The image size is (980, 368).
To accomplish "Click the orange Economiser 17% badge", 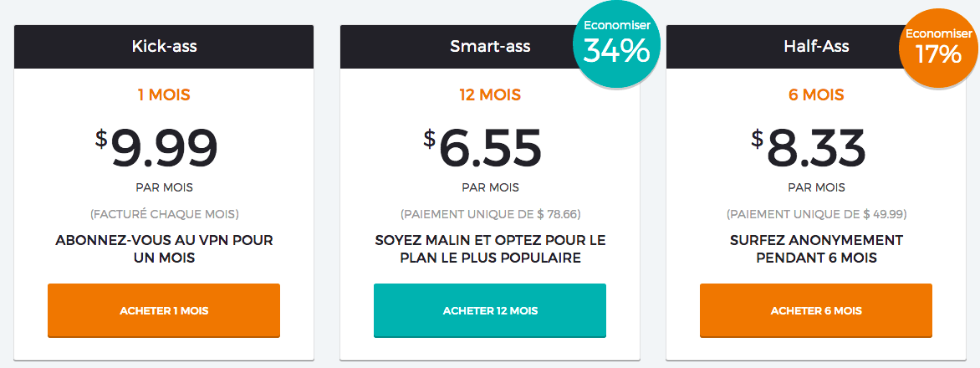I will point(939,48).
